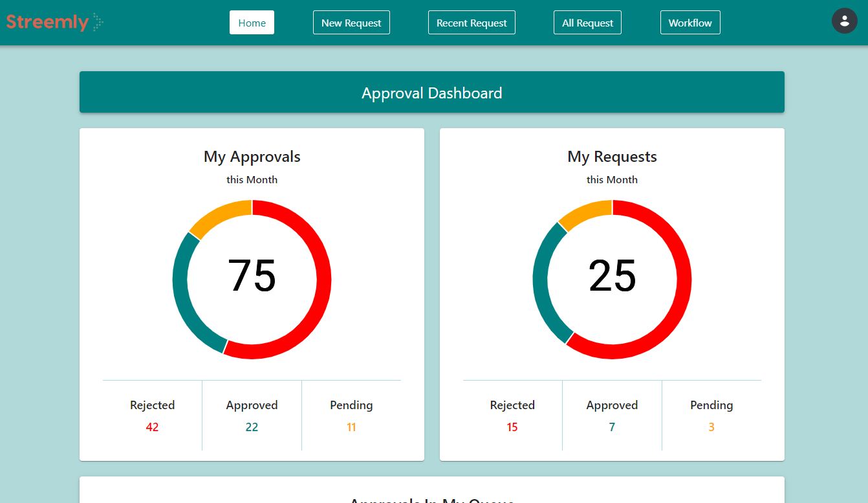Open the user profile avatar icon

tap(844, 21)
